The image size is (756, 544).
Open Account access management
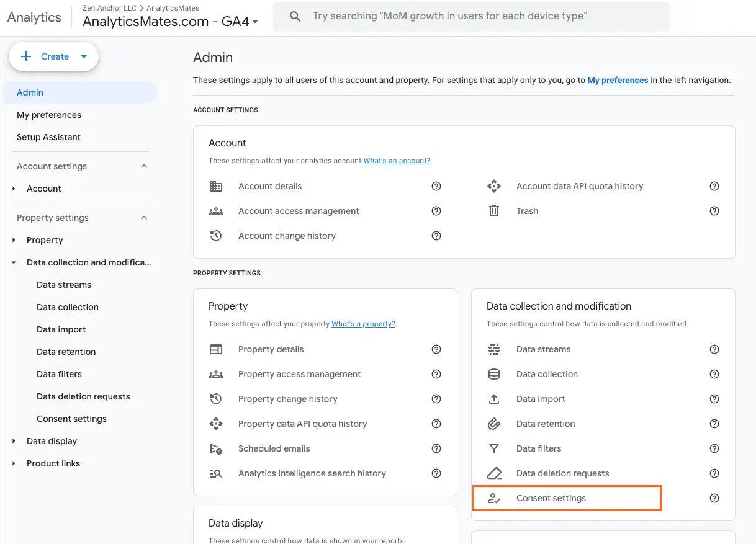click(x=298, y=211)
